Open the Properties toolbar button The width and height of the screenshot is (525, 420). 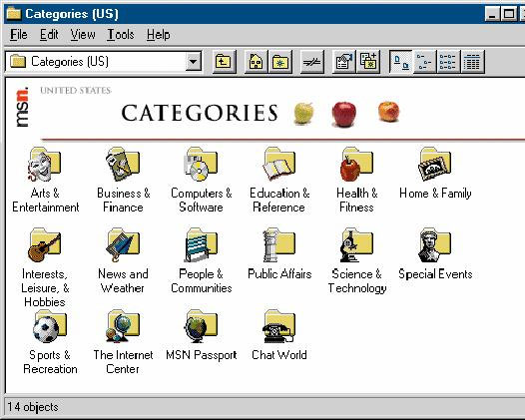pos(344,62)
